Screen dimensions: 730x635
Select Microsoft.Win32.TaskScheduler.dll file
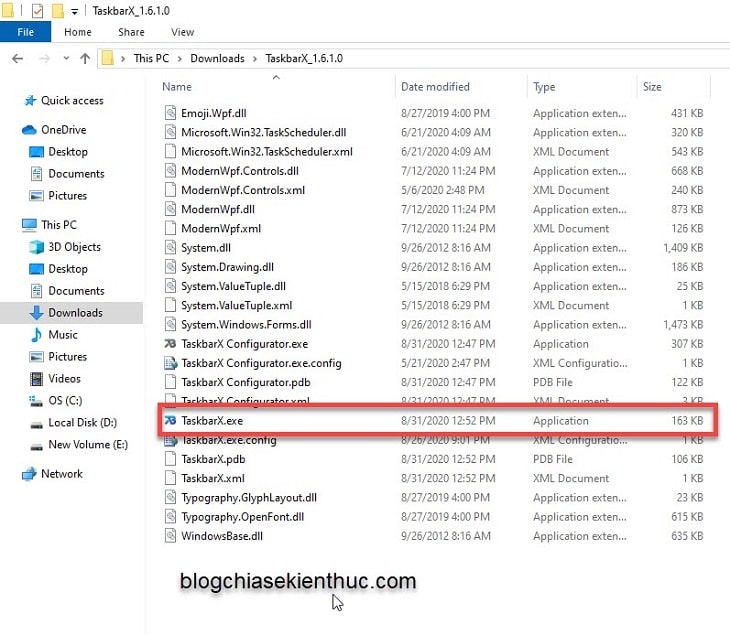pyautogui.click(x=264, y=132)
